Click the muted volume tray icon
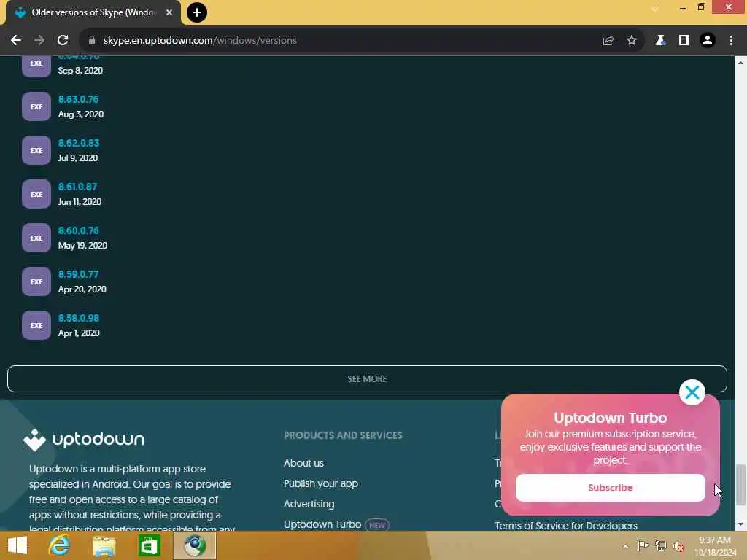The image size is (747, 560). point(678,546)
